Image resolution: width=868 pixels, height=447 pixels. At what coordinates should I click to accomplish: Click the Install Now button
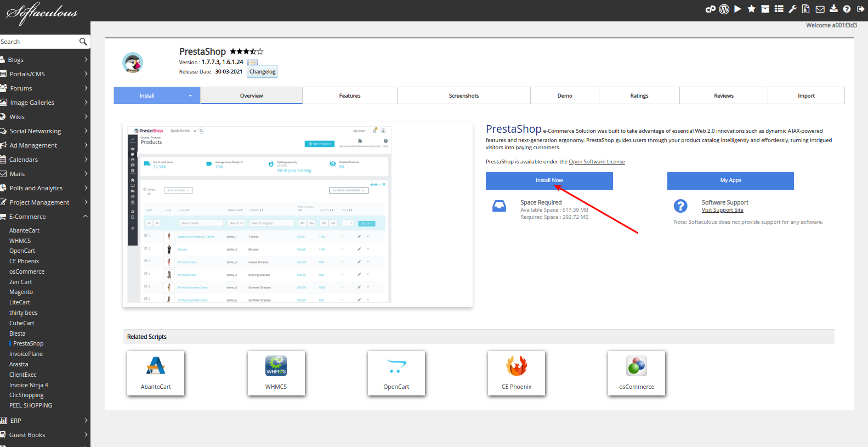[549, 180]
